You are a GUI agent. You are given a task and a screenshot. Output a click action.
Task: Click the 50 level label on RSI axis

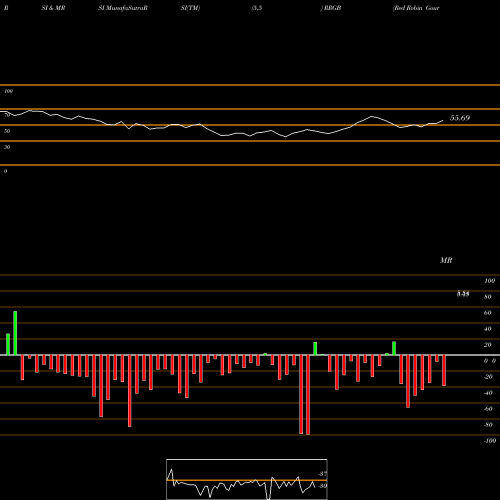(7, 131)
